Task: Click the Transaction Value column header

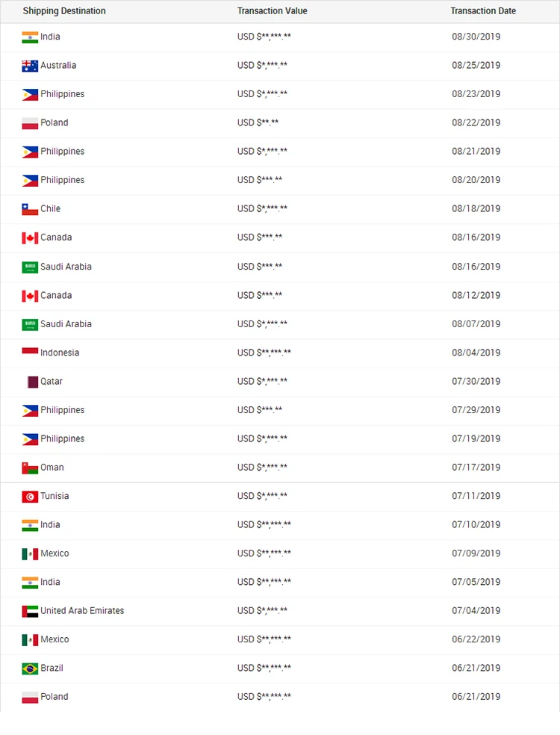Action: [x=272, y=11]
